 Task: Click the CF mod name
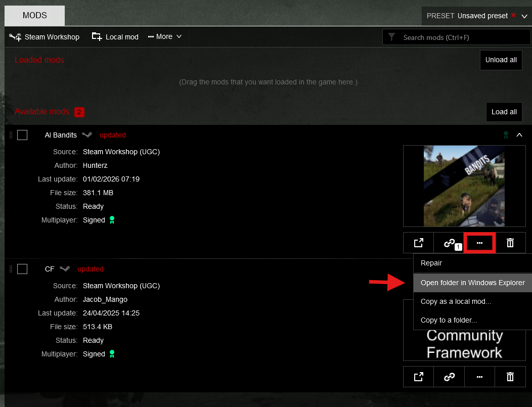[x=50, y=269]
